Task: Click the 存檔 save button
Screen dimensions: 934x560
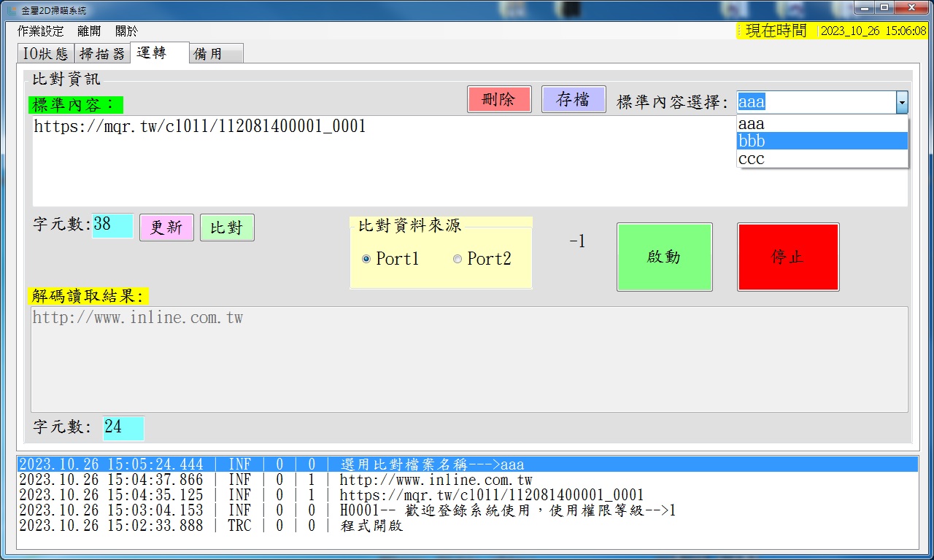Action: click(x=574, y=100)
